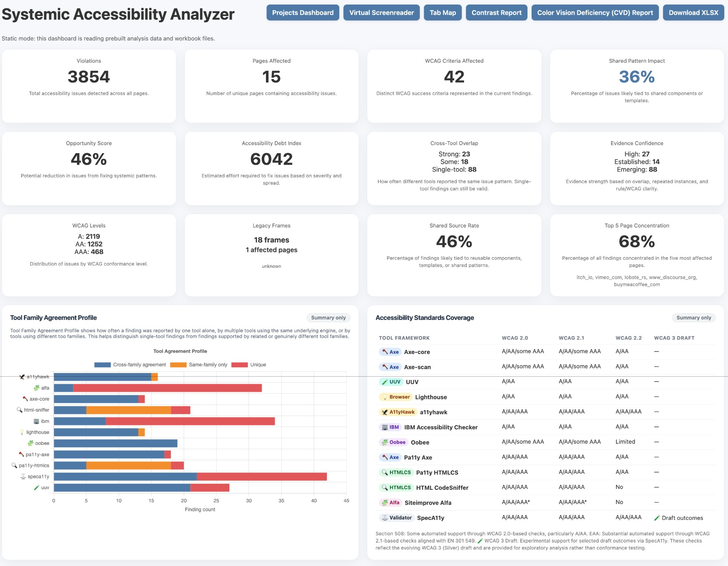The image size is (728, 566).
Task: Click the Emerging: 88 line in Evidence Confidence
Action: point(637,170)
